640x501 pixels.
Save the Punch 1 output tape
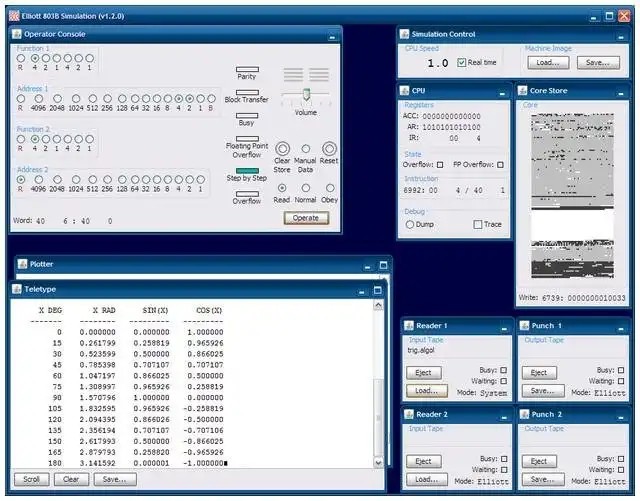pyautogui.click(x=543, y=391)
